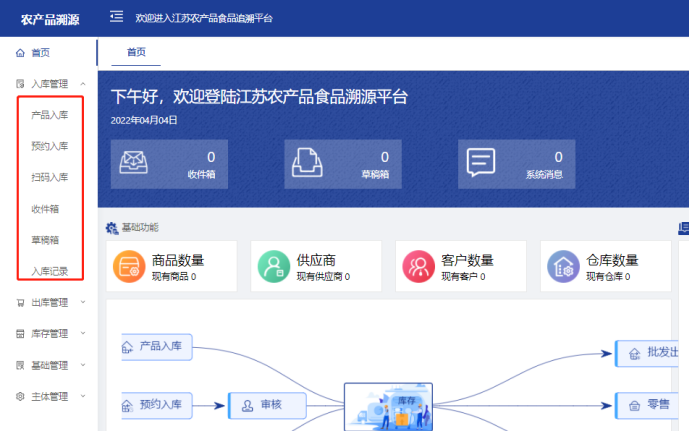The width and height of the screenshot is (689, 431).
Task: Select 扫码入库 from sidebar
Action: tap(50, 177)
